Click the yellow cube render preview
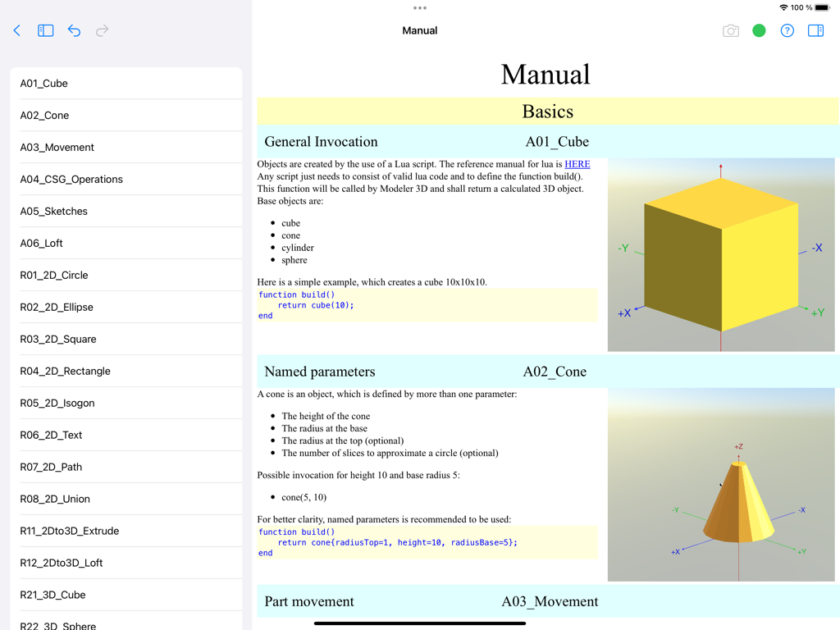Screen dimensions: 840x630 tap(721, 253)
